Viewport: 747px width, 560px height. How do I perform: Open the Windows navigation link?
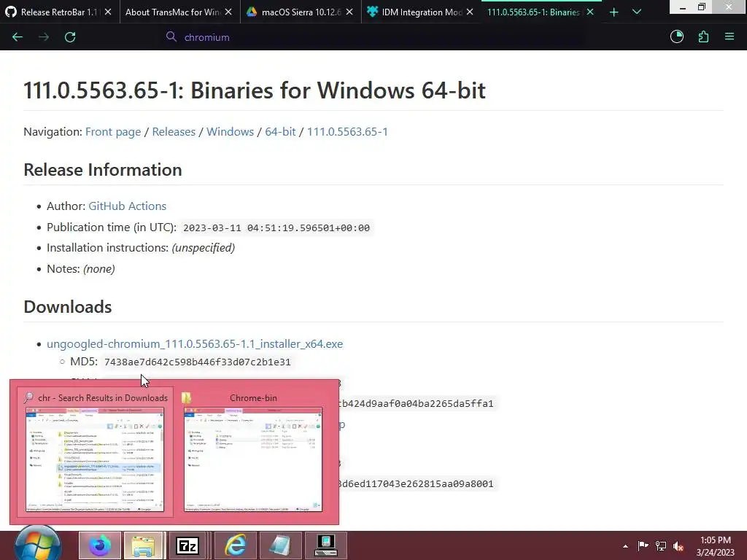tap(230, 132)
